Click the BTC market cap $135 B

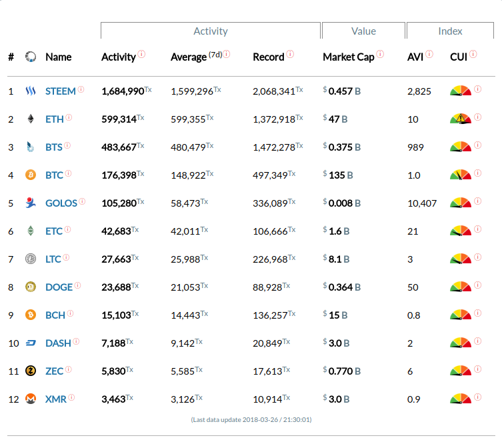(338, 175)
